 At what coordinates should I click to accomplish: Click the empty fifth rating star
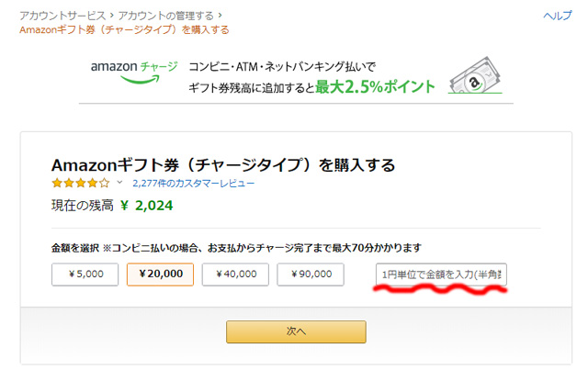tap(104, 183)
